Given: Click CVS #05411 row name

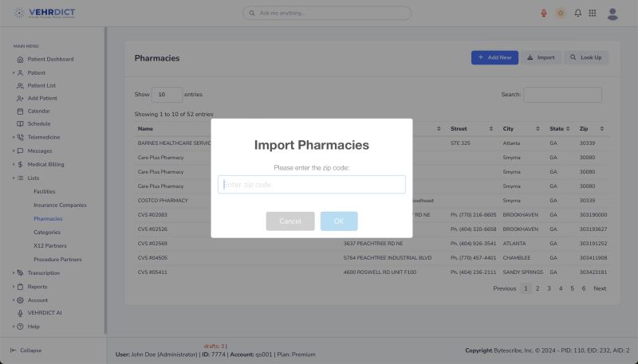Looking at the screenshot, I should coord(152,272).
